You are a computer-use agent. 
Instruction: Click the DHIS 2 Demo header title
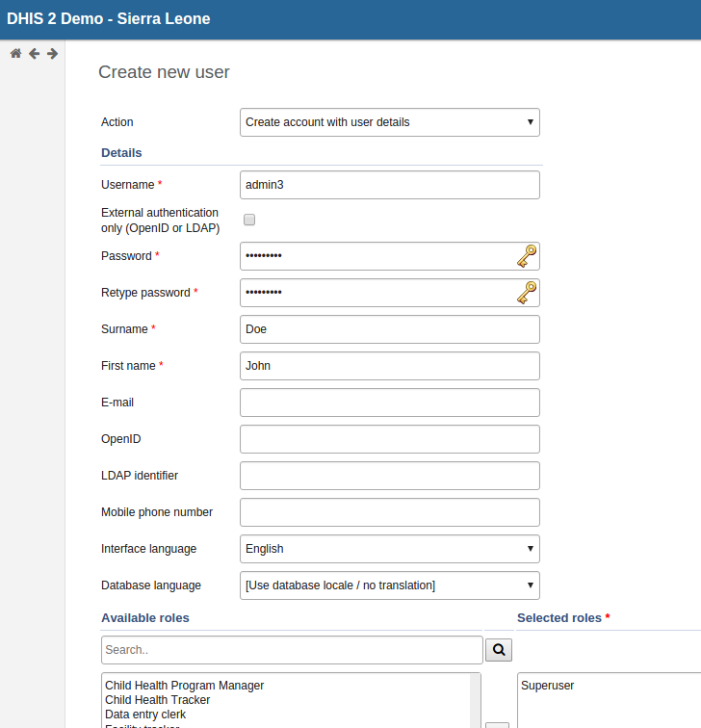109,19
